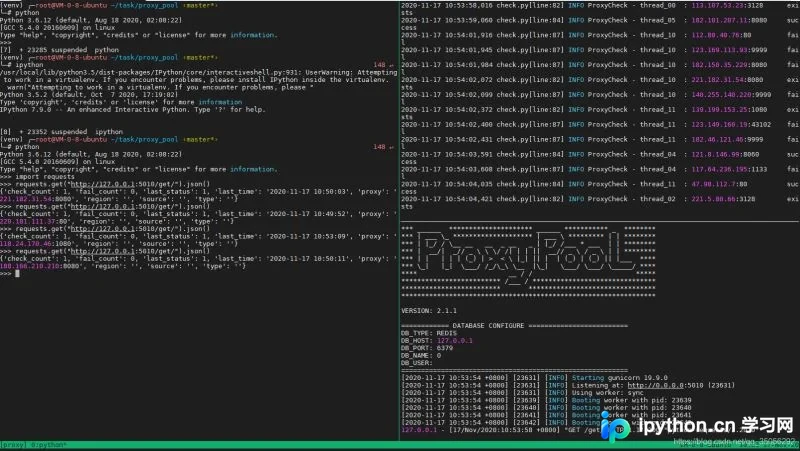The image size is (800, 451).
Task: Click log proxy '182.150.35.229:8080'
Action: pyautogui.click(x=729, y=65)
